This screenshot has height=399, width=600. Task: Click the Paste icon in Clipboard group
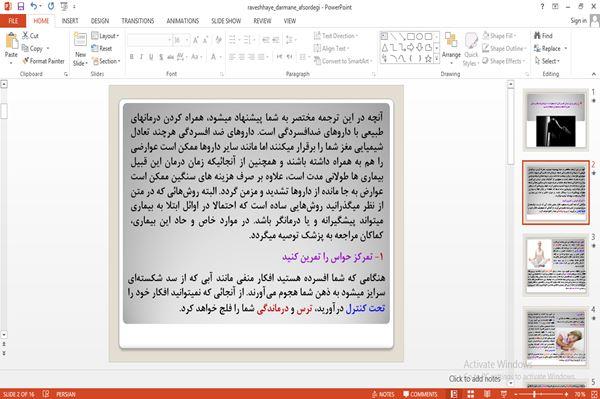coord(11,41)
